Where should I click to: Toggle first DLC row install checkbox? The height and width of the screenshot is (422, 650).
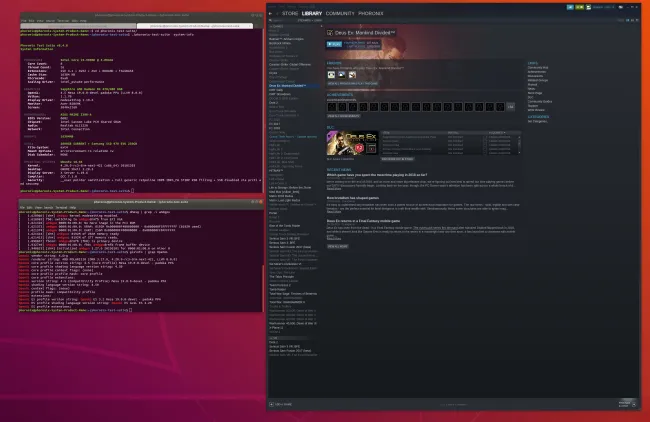[485, 137]
